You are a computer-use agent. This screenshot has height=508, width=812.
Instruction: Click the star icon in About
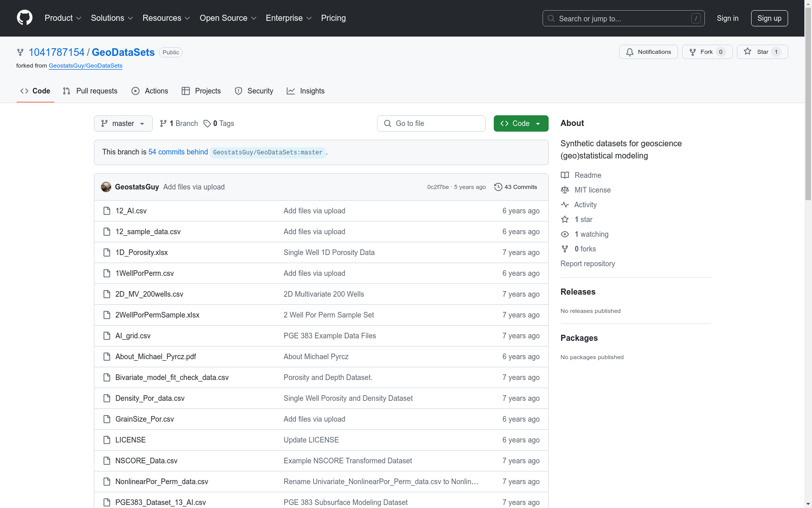565,219
